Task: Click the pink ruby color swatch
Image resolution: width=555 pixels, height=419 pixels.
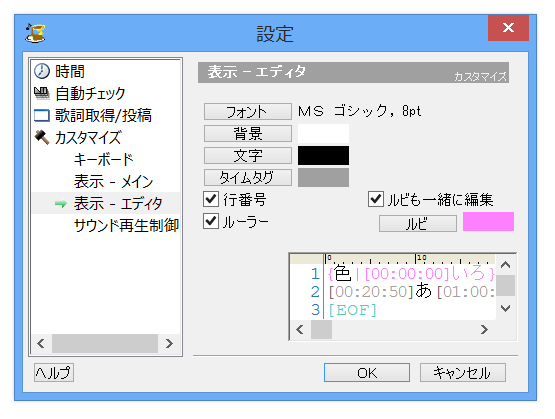Action: pyautogui.click(x=488, y=222)
